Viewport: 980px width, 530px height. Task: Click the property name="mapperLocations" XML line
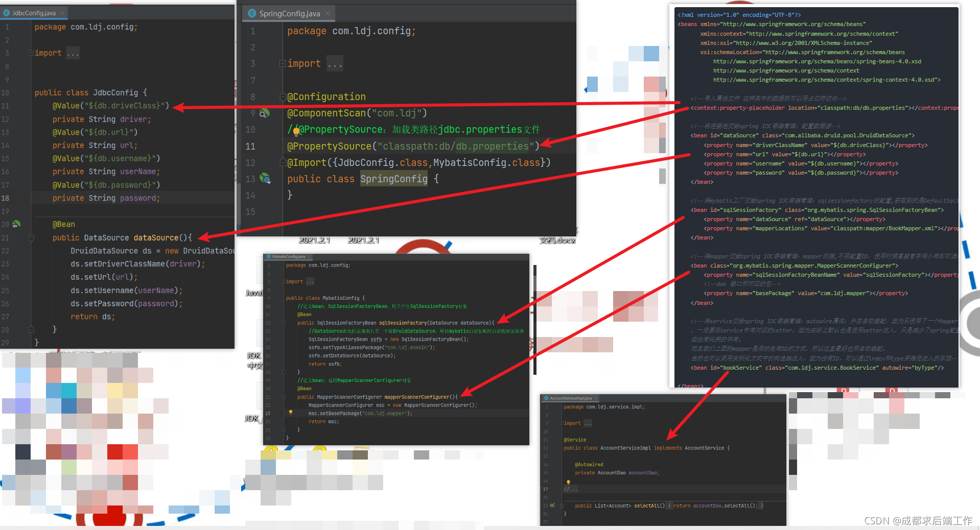(831, 229)
